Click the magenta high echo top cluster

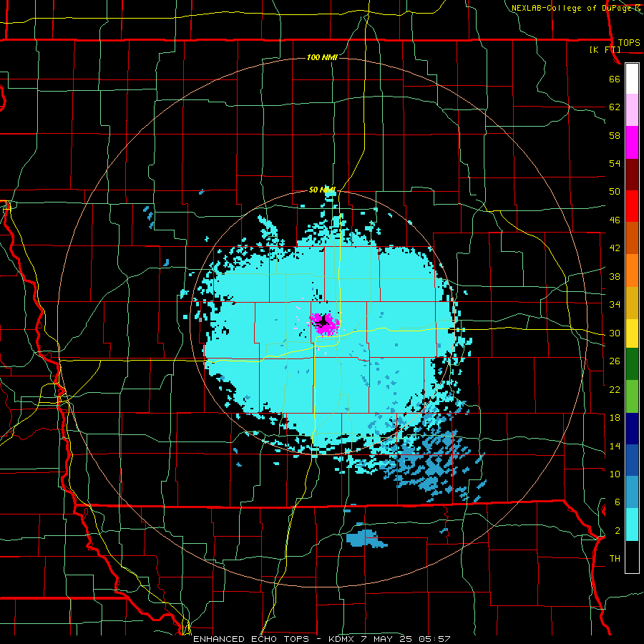[325, 323]
